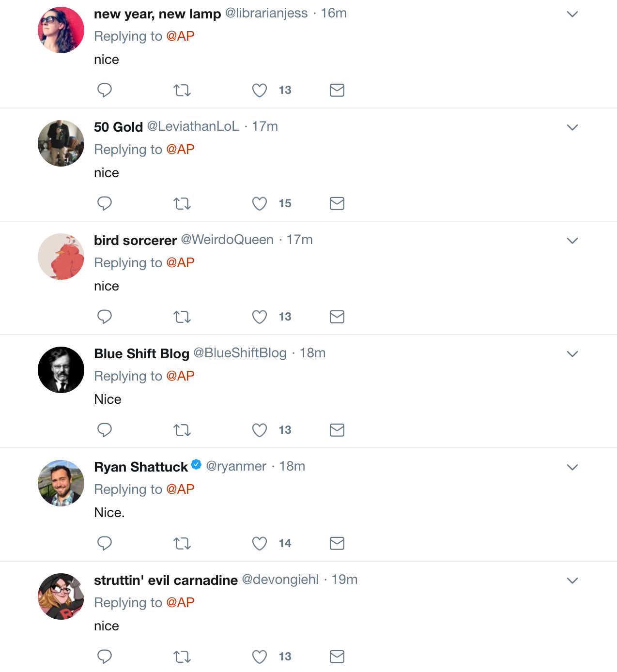Open more options for librarianjess's tweet
This screenshot has height=672, width=617.
click(x=572, y=14)
